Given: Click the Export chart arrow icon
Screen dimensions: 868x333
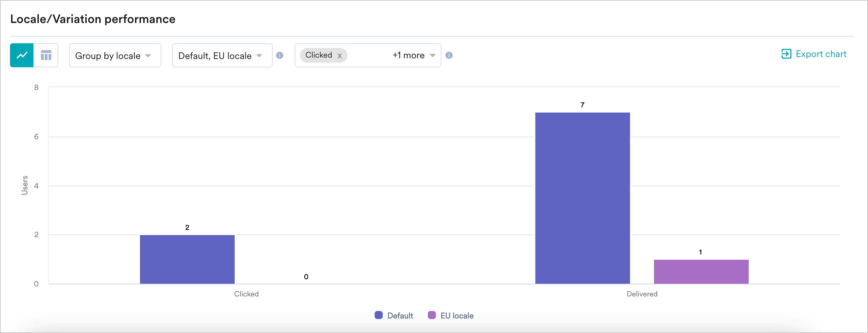Looking at the screenshot, I should pyautogui.click(x=786, y=54).
